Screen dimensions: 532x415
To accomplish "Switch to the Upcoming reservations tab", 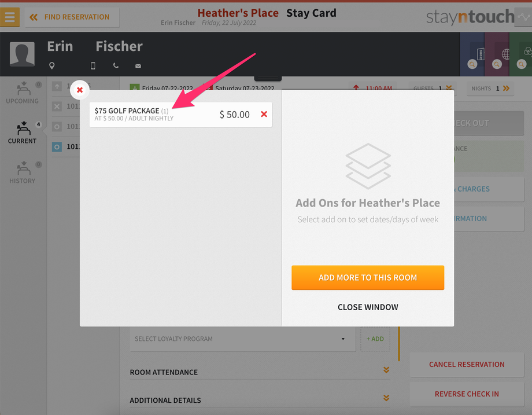I will point(23,93).
